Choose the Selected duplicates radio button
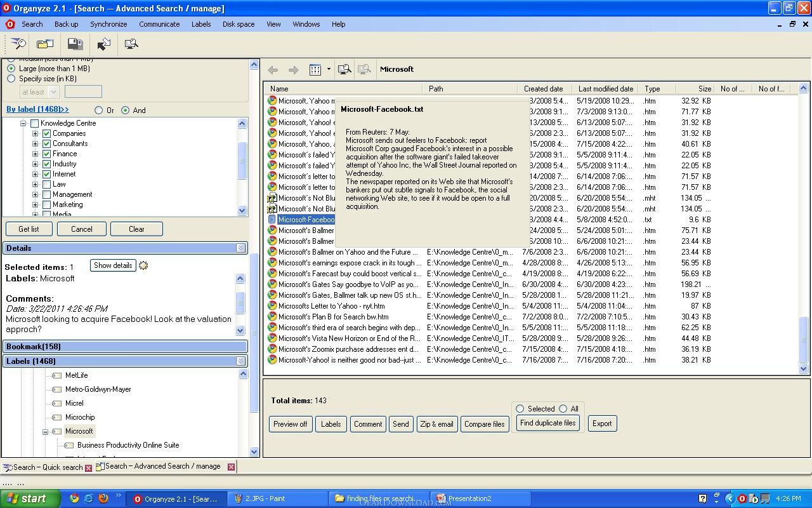Viewport: 812px width, 508px height. (520, 409)
